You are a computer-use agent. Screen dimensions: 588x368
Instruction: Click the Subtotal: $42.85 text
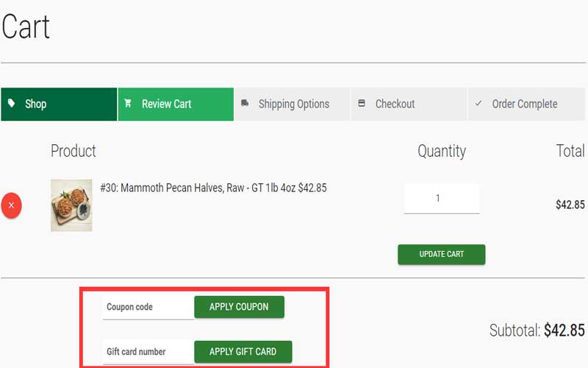tap(537, 330)
